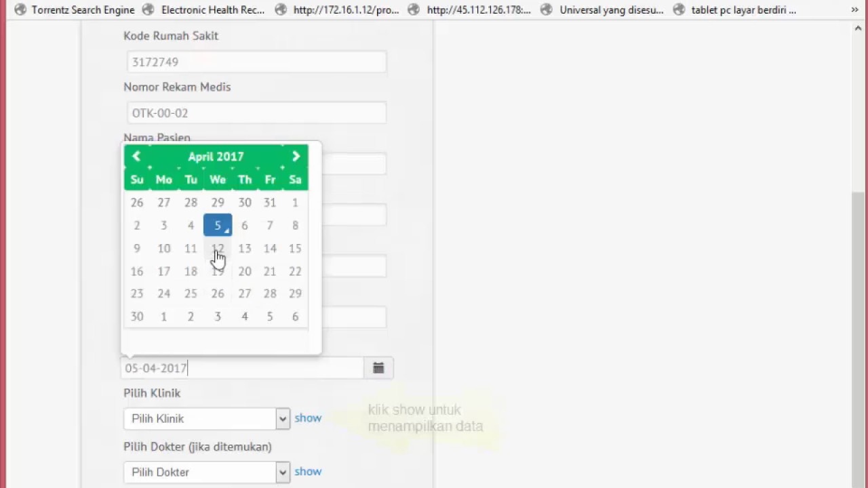Select April 22 in calendar
The height and width of the screenshot is (488, 868).
(x=295, y=271)
